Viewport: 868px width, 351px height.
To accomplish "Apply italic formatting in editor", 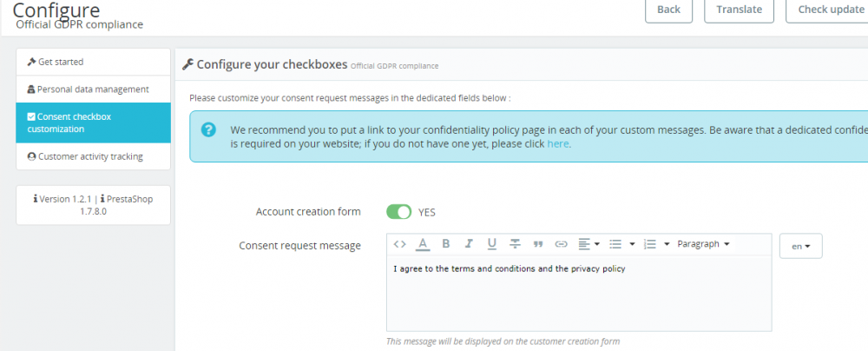I will (x=469, y=244).
